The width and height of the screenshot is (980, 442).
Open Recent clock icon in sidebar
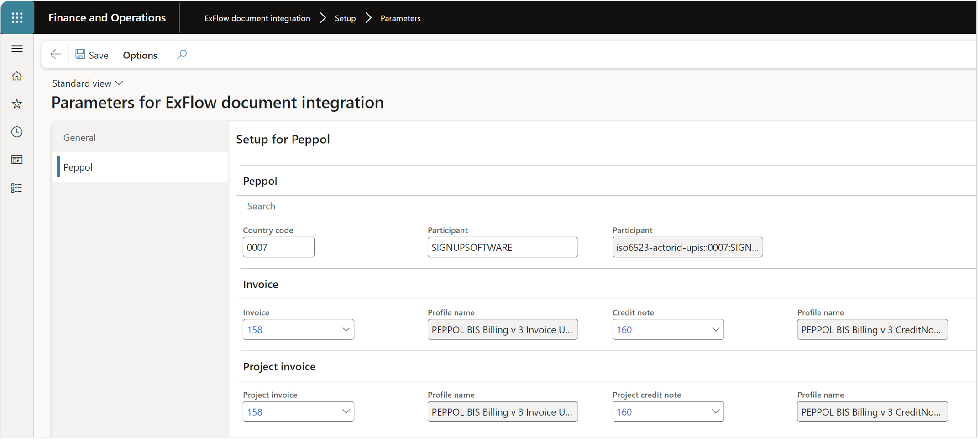pyautogui.click(x=17, y=132)
